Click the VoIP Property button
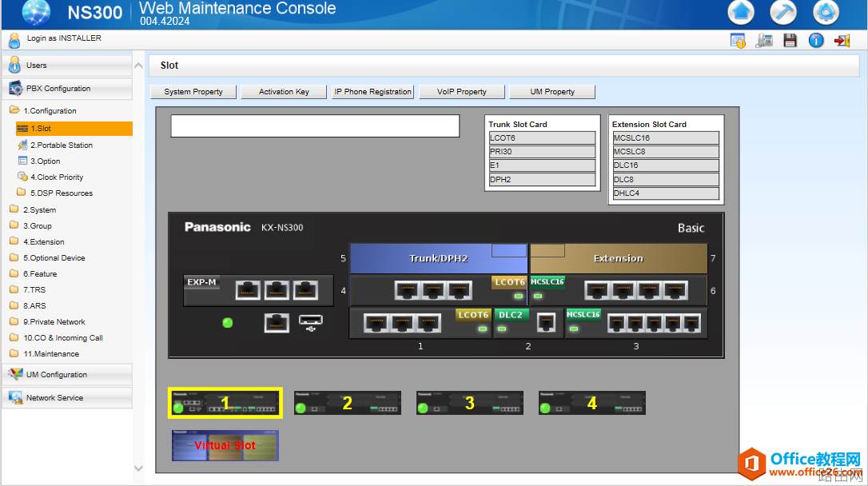Image resolution: width=868 pixels, height=486 pixels. click(462, 92)
